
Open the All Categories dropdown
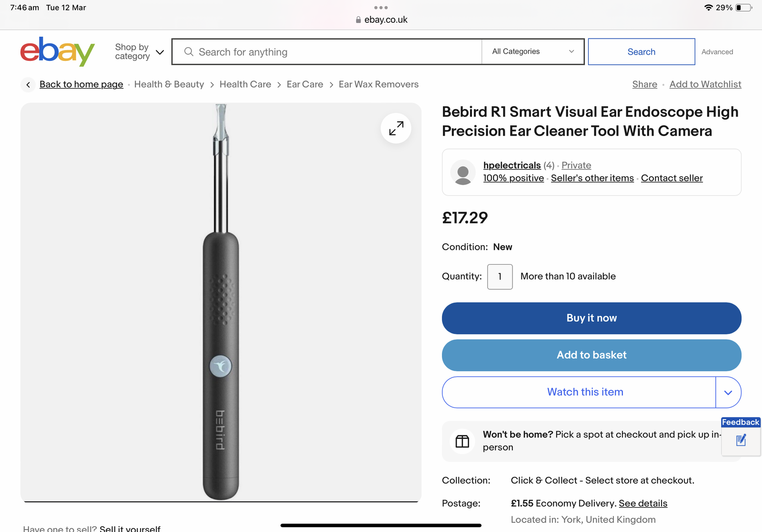532,51
